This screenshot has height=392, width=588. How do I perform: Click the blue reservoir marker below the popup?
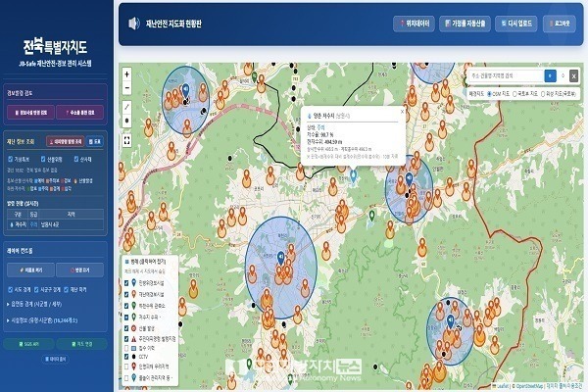[353, 175]
